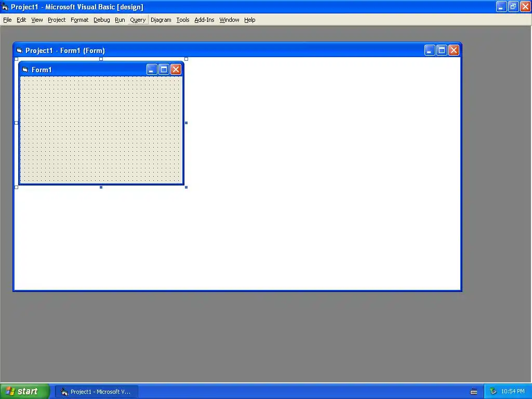Open the Add-Ins menu
Image resolution: width=532 pixels, height=399 pixels.
point(204,20)
